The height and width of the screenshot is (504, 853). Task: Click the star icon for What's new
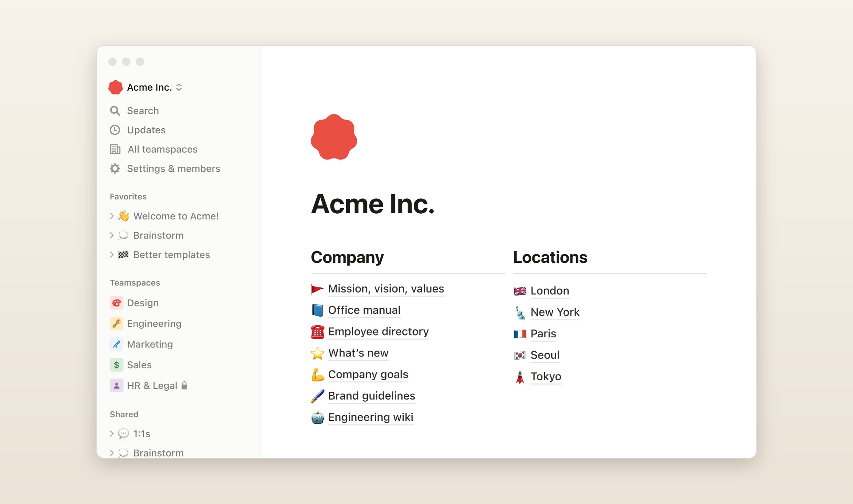[317, 353]
